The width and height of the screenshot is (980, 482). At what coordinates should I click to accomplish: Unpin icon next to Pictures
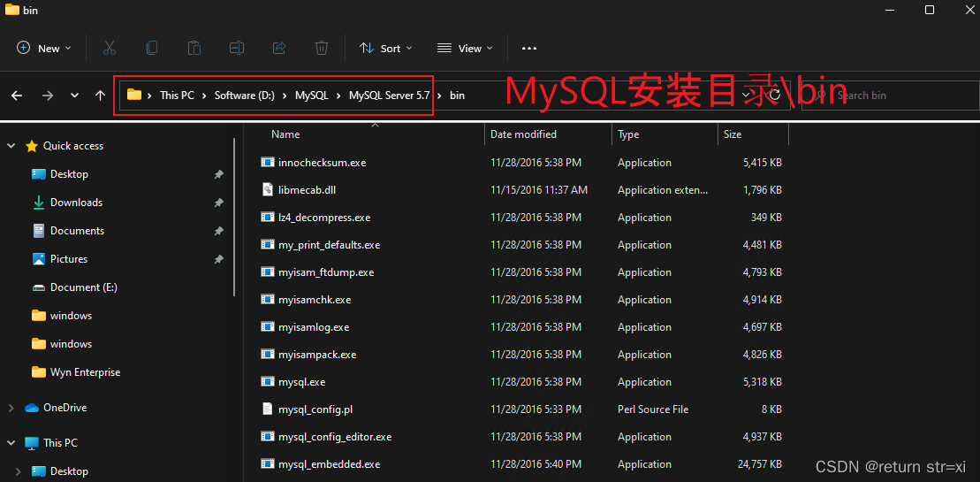click(219, 259)
